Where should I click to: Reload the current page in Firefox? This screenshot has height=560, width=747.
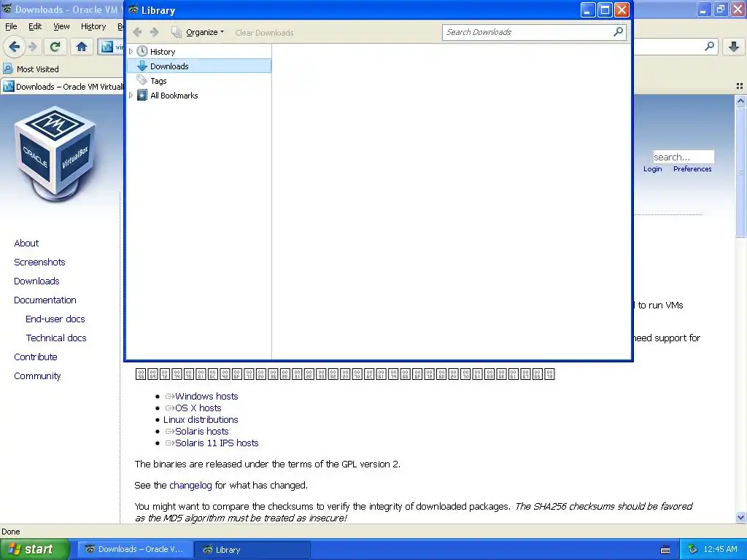[55, 47]
